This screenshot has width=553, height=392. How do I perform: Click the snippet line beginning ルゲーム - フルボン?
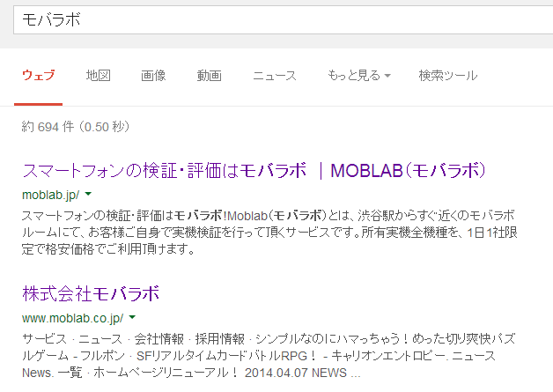click(259, 356)
